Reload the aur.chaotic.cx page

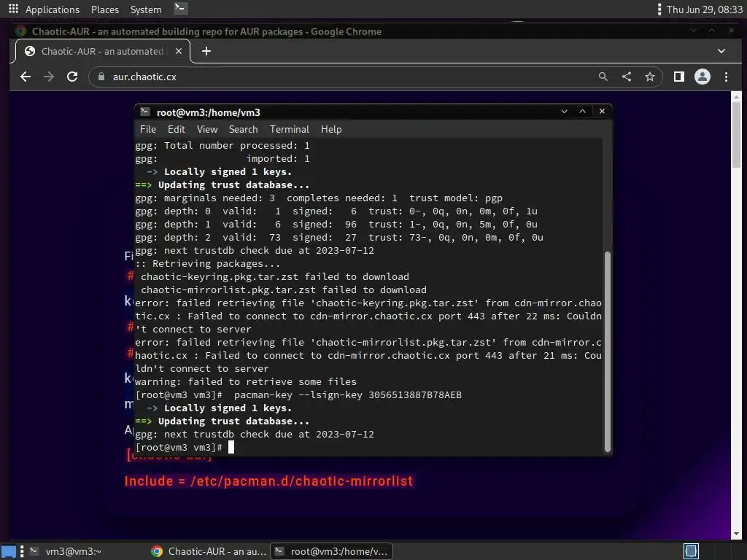tap(72, 77)
